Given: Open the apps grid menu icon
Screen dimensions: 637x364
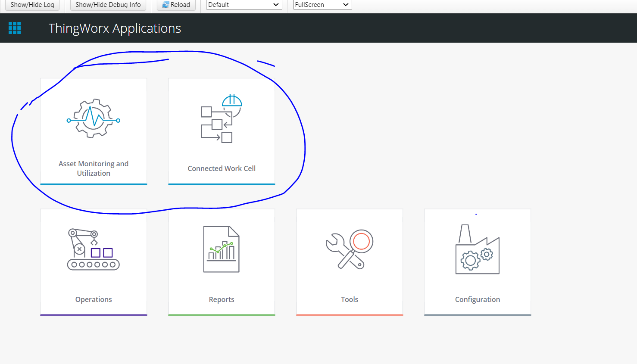Looking at the screenshot, I should (14, 28).
